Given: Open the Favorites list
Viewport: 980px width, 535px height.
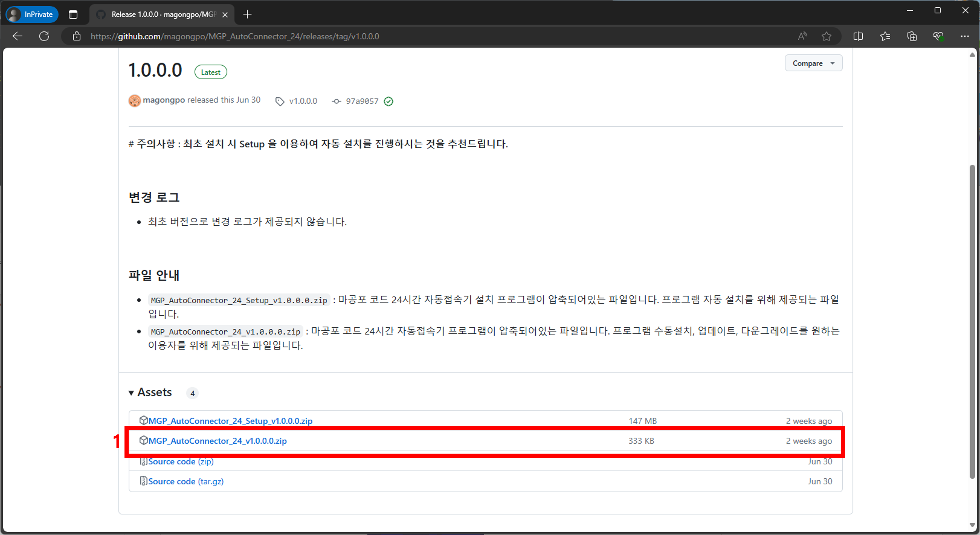Looking at the screenshot, I should [885, 36].
